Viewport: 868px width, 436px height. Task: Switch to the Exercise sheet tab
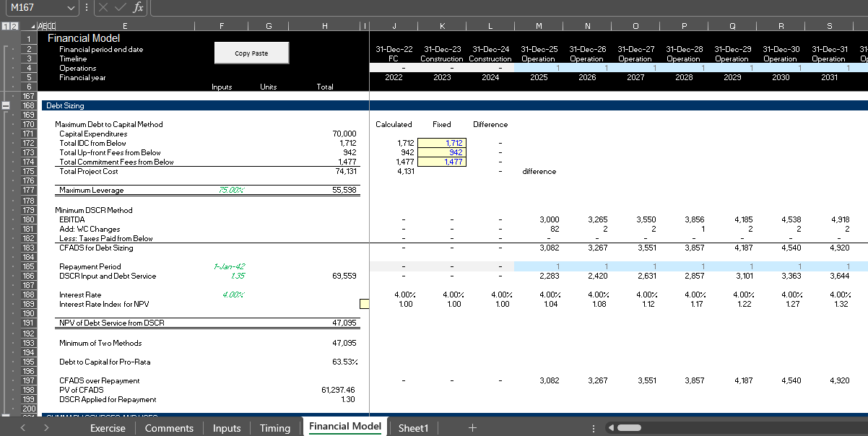[108, 428]
